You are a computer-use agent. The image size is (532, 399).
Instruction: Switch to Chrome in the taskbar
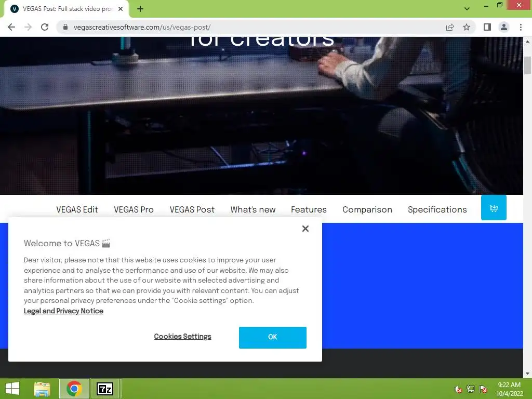74,389
